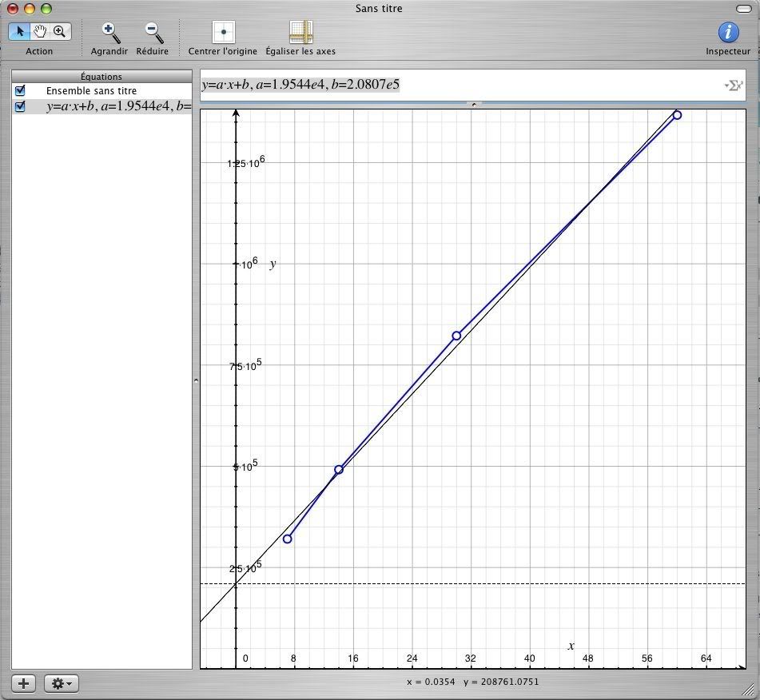
Task: Open the Inspecteur panel
Action: click(x=727, y=32)
